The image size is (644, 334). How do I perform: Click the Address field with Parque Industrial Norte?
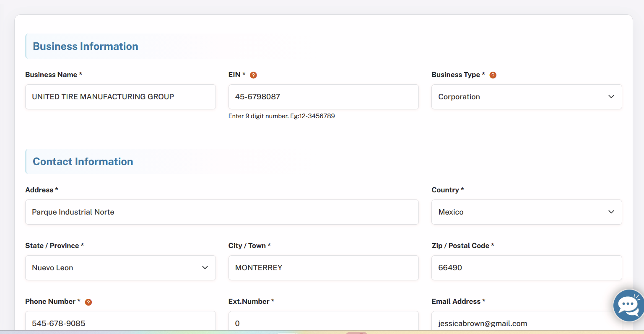click(x=222, y=212)
